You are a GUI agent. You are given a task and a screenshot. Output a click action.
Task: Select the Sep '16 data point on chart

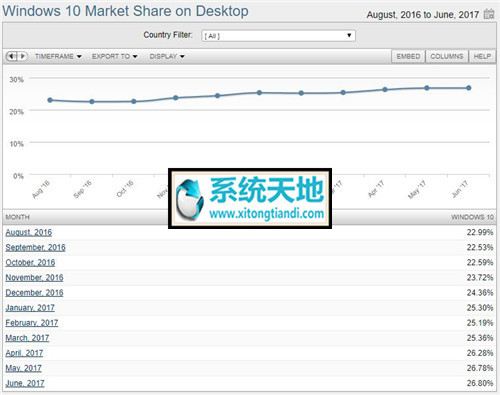92,102
